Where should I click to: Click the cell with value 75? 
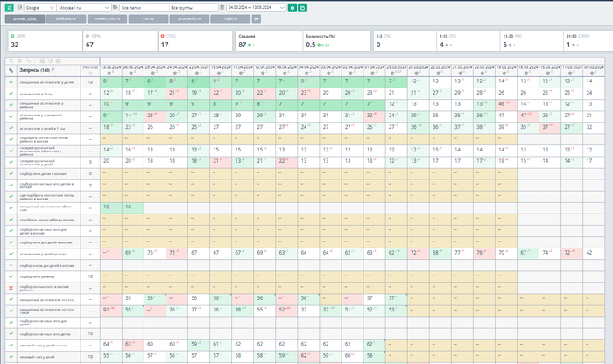point(155,253)
